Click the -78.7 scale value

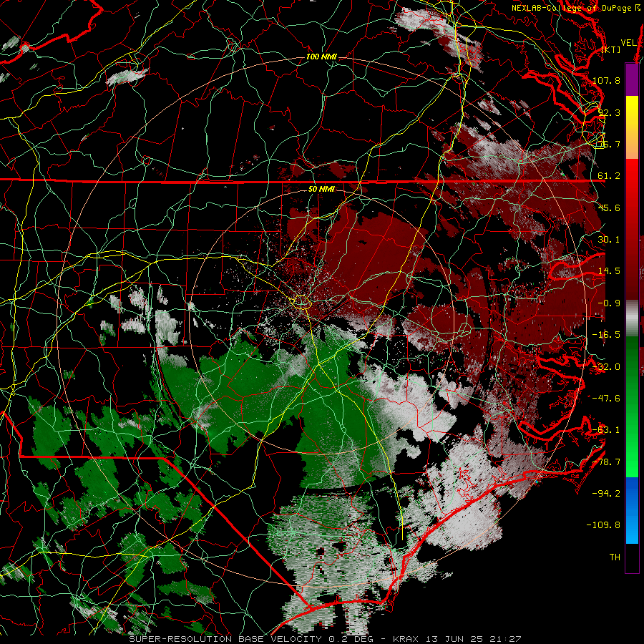coord(606,462)
